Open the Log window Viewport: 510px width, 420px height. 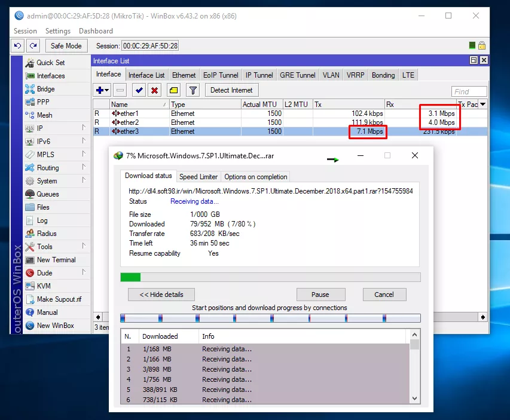42,220
